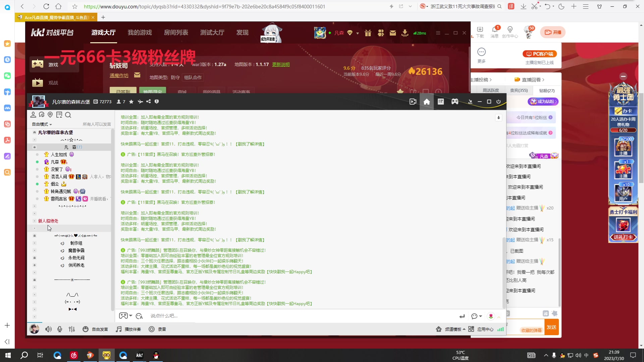Click the report shield icon in the channel header
Viewport: 644px width, 362px height.
(157, 102)
